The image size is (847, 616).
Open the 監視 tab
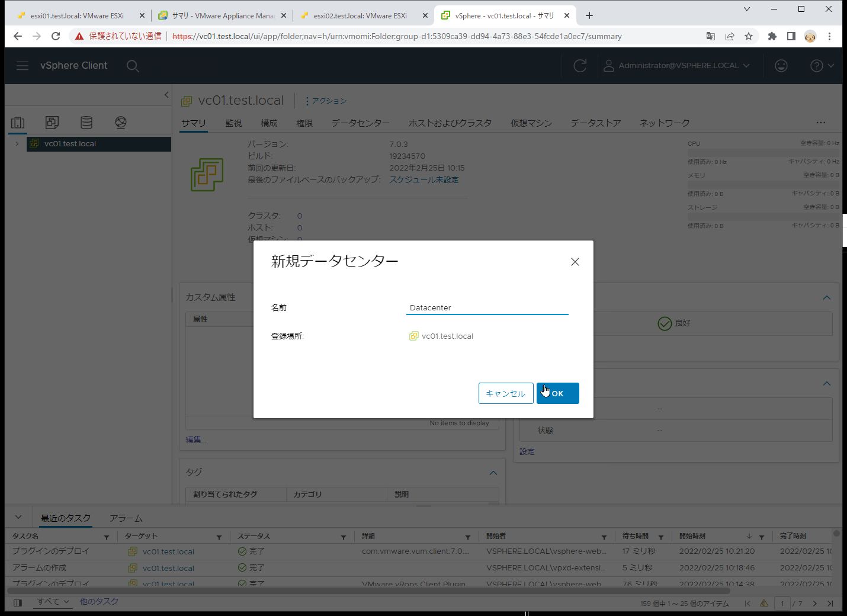pos(233,123)
